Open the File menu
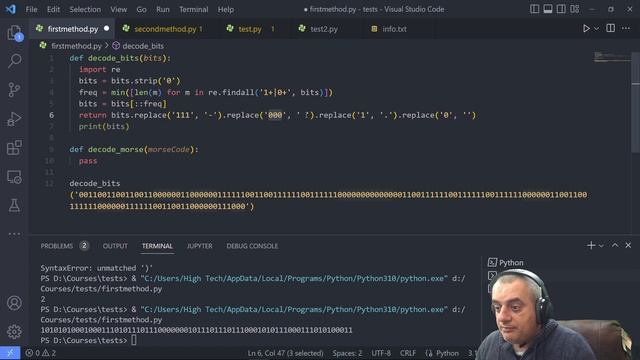The image size is (640, 360). (x=31, y=9)
